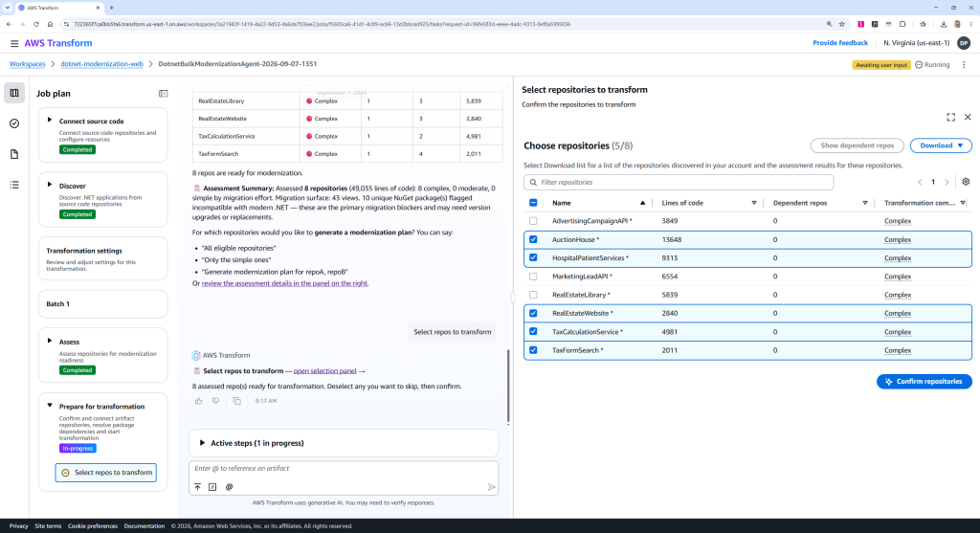Screen dimensions: 980x533
Task: Send the chat message arrow
Action: click(x=491, y=487)
